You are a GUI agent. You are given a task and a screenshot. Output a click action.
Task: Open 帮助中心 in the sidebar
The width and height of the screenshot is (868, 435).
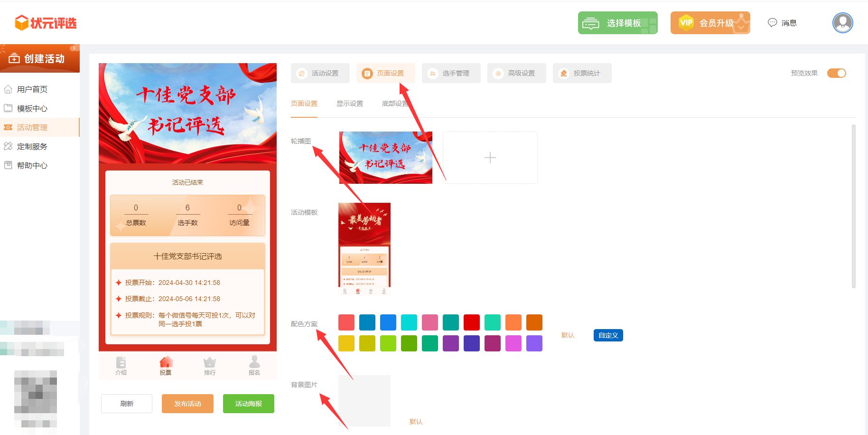coord(32,165)
